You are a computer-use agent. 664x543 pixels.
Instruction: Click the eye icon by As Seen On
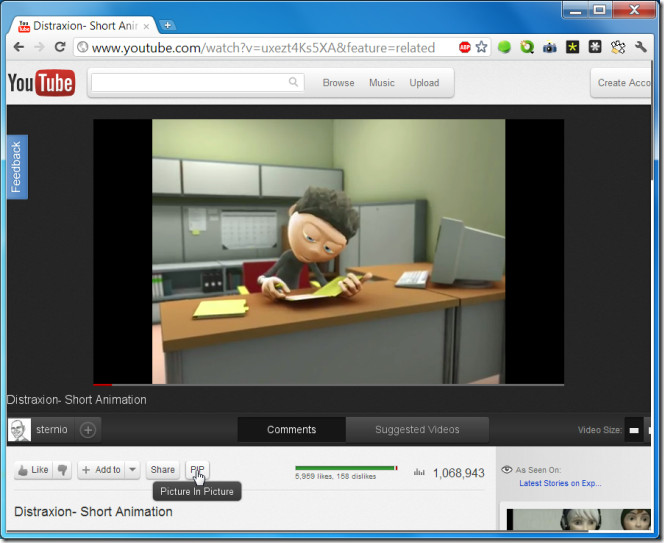[506, 469]
